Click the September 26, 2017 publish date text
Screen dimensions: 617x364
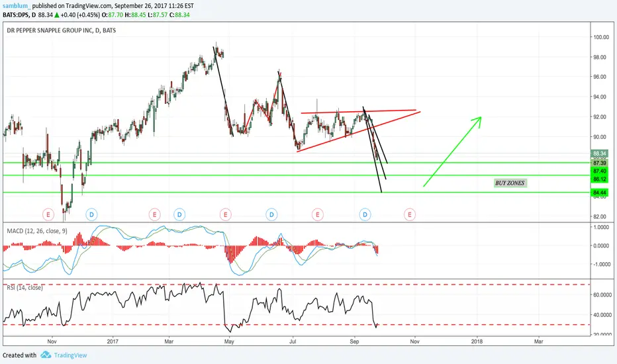[x=140, y=7]
